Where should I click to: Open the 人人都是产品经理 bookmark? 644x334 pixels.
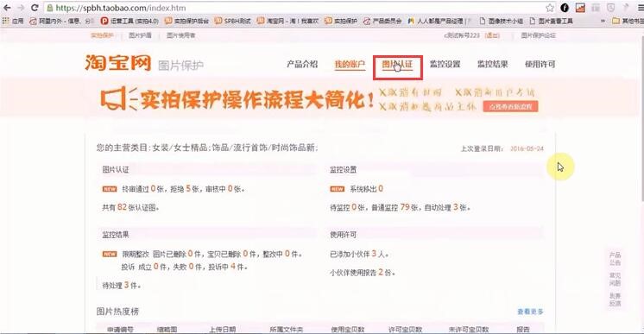click(x=439, y=21)
